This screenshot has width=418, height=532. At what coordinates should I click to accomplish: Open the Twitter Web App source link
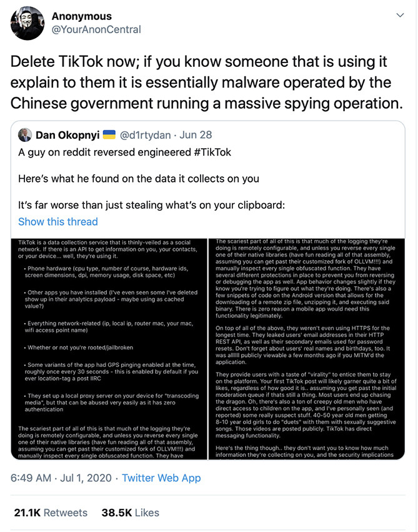click(x=161, y=478)
